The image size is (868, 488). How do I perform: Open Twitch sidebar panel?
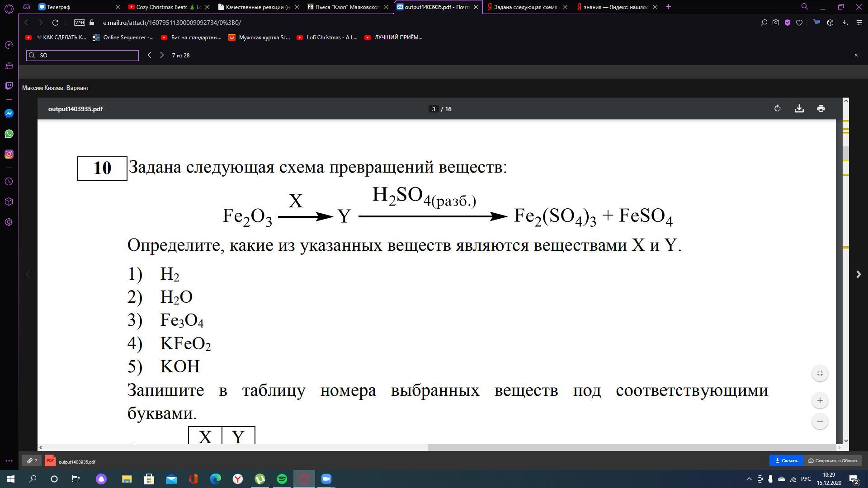pos(9,86)
